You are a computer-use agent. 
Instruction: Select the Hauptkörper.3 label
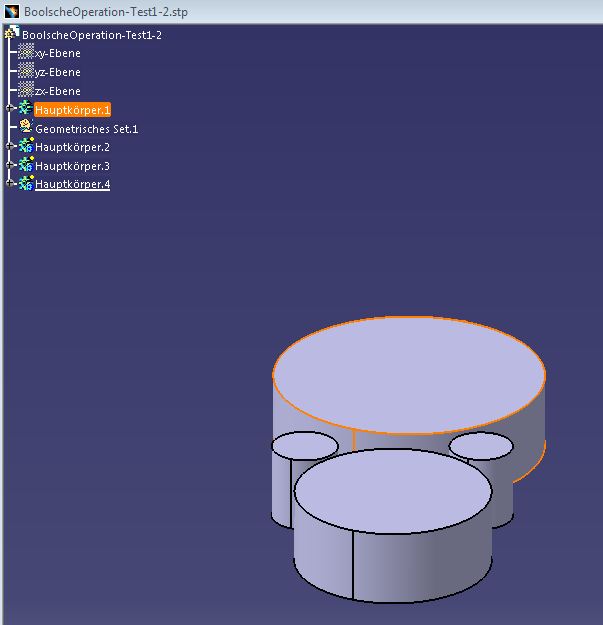73,166
